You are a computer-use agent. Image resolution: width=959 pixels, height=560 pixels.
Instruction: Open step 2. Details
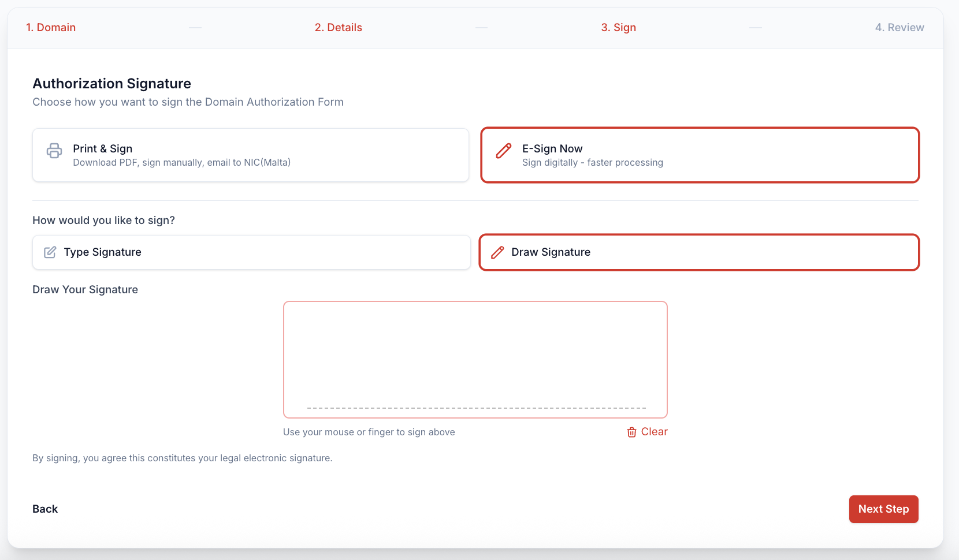(338, 28)
